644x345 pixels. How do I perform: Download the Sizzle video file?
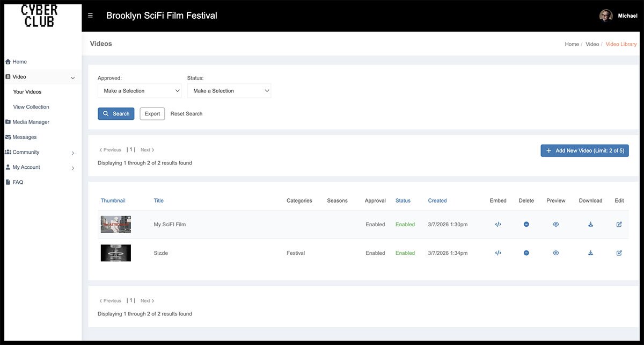(x=590, y=253)
